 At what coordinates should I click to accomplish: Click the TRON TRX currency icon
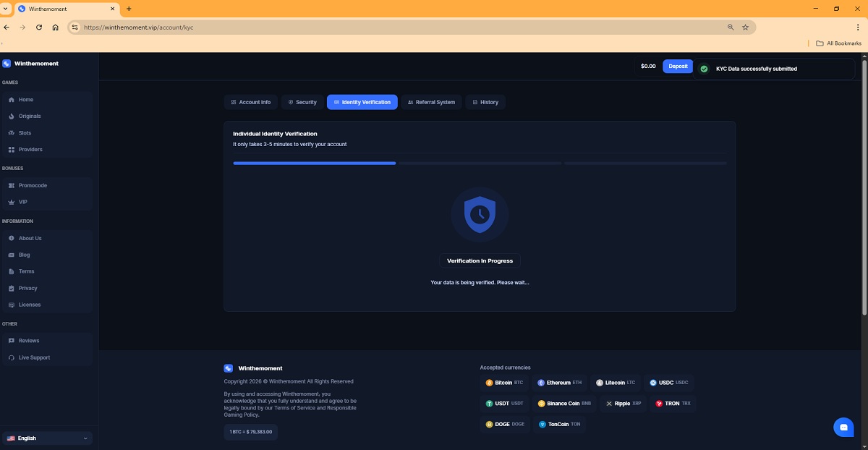(x=659, y=404)
